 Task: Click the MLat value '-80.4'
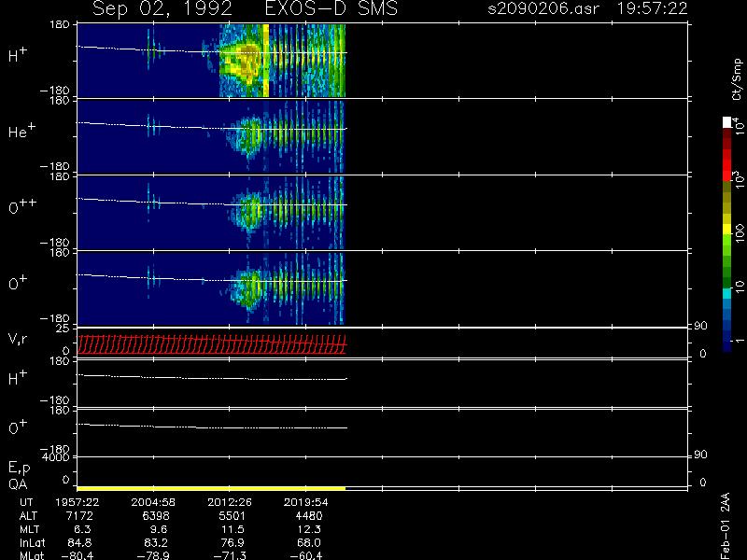(x=78, y=555)
